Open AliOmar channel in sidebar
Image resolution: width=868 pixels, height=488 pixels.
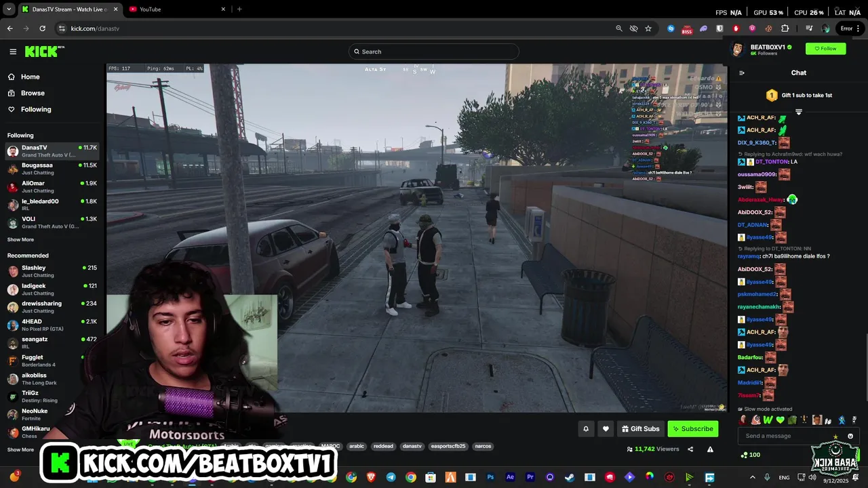pos(52,187)
